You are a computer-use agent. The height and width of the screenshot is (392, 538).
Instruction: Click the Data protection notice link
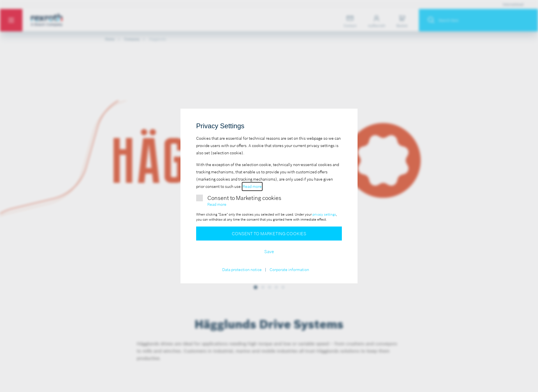pyautogui.click(x=242, y=269)
